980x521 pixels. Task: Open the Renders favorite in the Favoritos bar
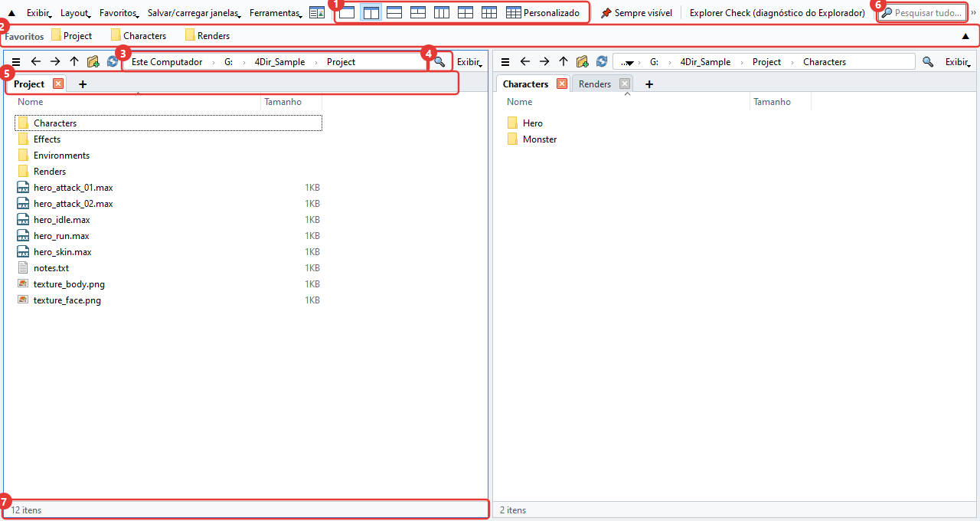coord(207,36)
